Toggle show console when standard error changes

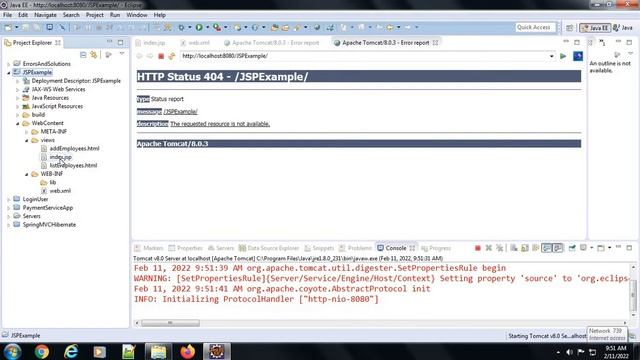click(x=558, y=248)
